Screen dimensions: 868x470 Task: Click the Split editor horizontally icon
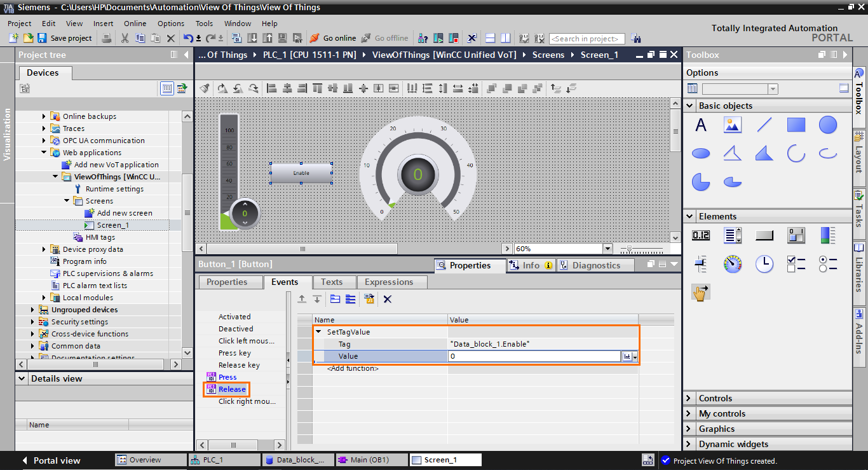pyautogui.click(x=490, y=38)
